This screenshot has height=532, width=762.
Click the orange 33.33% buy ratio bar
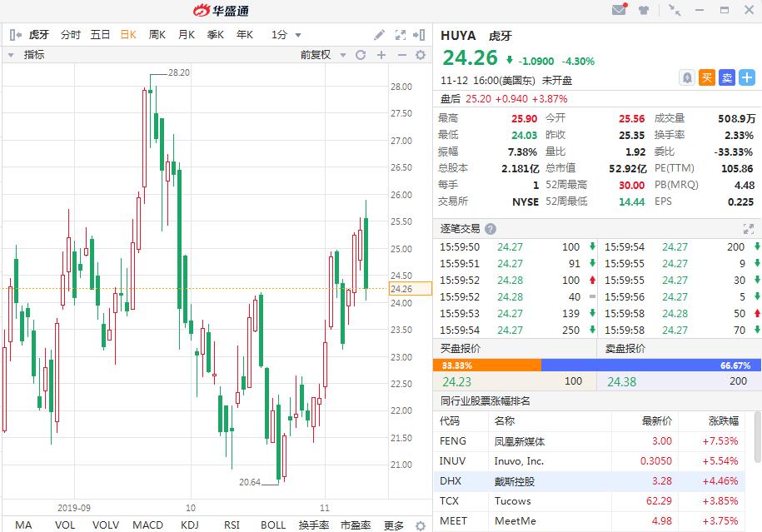coord(487,365)
